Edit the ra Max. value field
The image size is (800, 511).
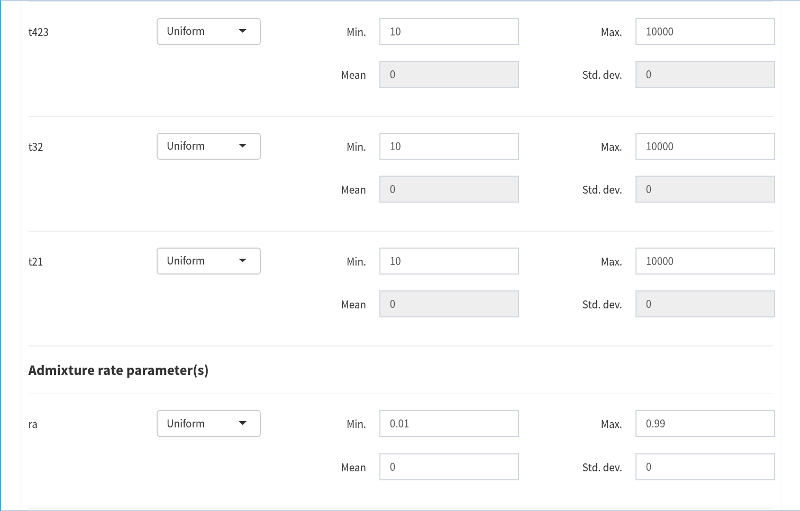click(704, 424)
